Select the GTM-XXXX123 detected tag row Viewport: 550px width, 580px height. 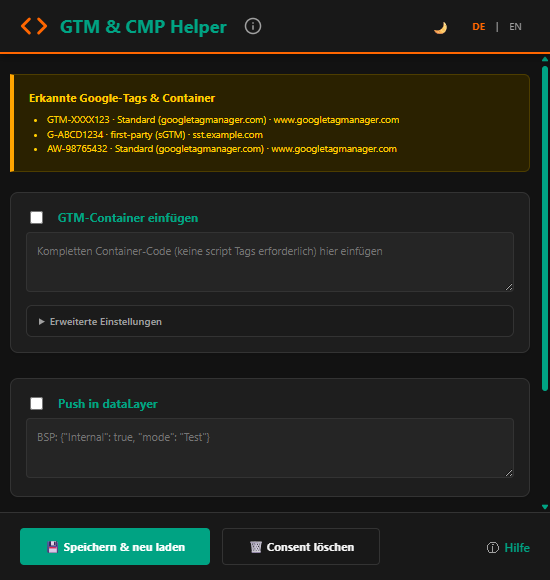(223, 120)
